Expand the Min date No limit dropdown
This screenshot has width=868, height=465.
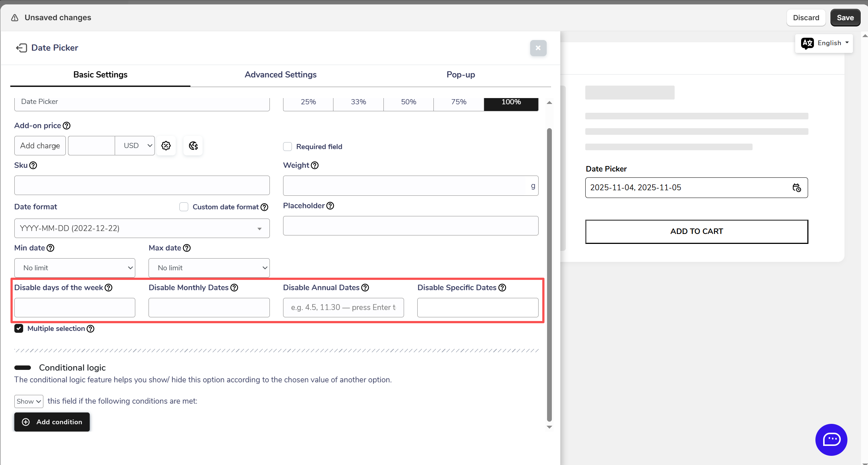coord(75,268)
